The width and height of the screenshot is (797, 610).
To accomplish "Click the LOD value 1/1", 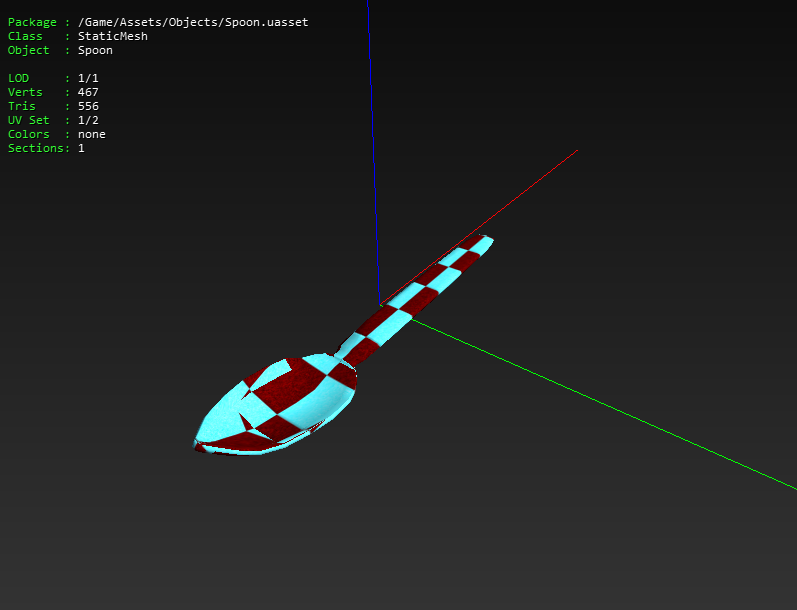I will tap(88, 78).
